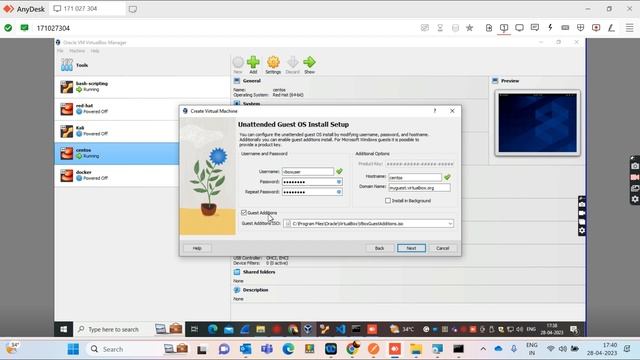The image size is (640, 360).
Task: Open new AnyDesk session tab monitor icon
Action: (x=133, y=9)
